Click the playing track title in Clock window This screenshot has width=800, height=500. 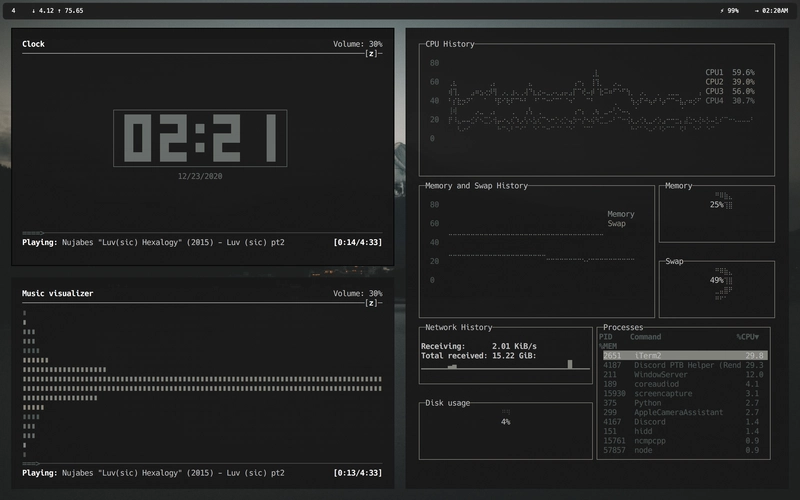pyautogui.click(x=173, y=242)
